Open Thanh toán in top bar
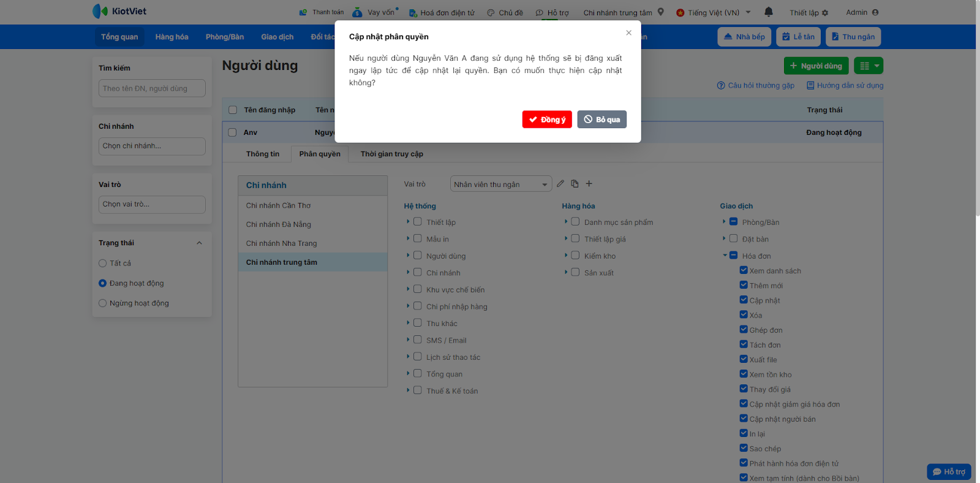 [322, 12]
